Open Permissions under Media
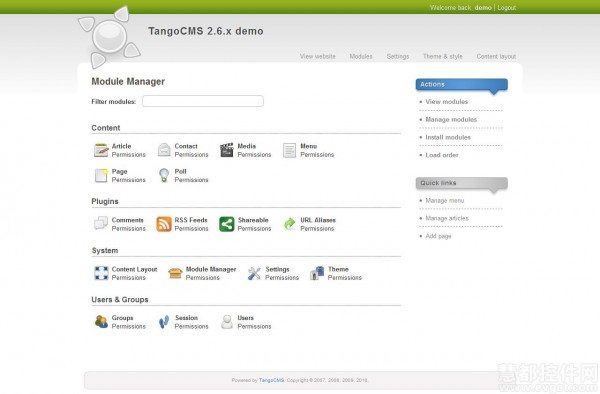 254,155
